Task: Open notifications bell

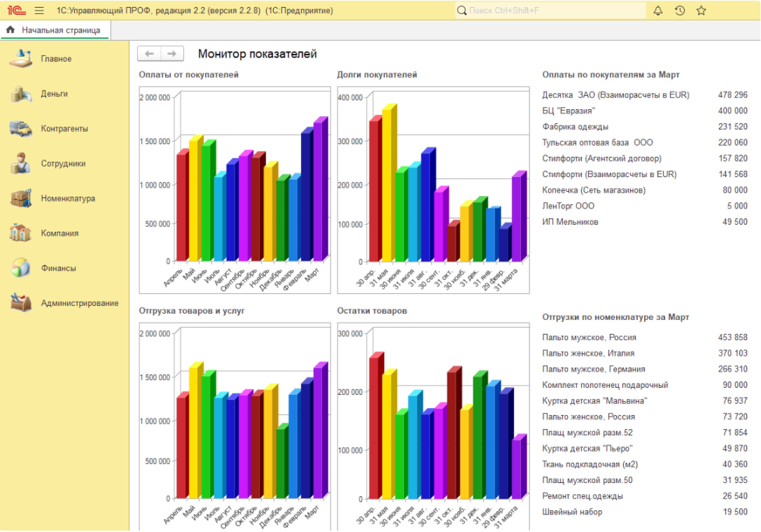Action: point(658,10)
